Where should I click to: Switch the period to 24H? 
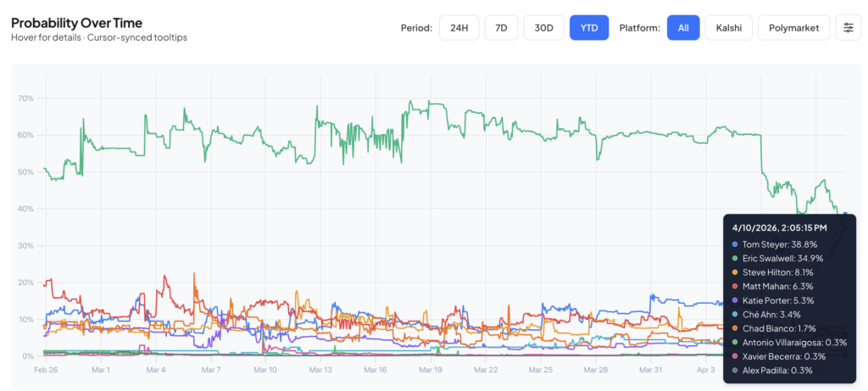click(x=459, y=28)
